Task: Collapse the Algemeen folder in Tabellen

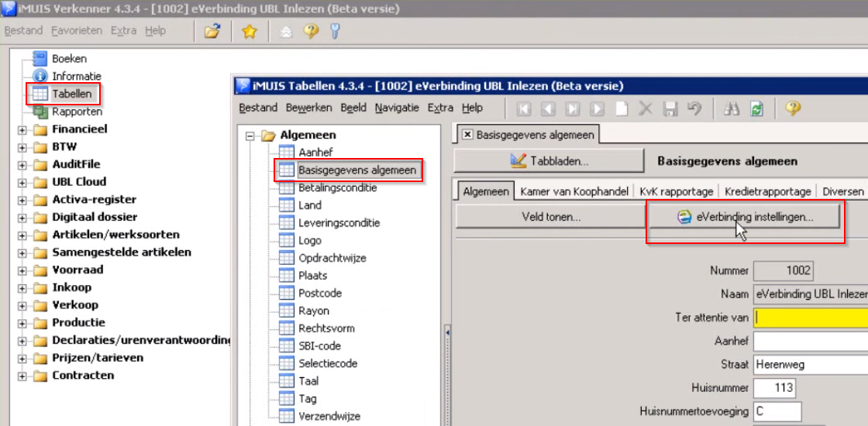Action: coord(250,136)
